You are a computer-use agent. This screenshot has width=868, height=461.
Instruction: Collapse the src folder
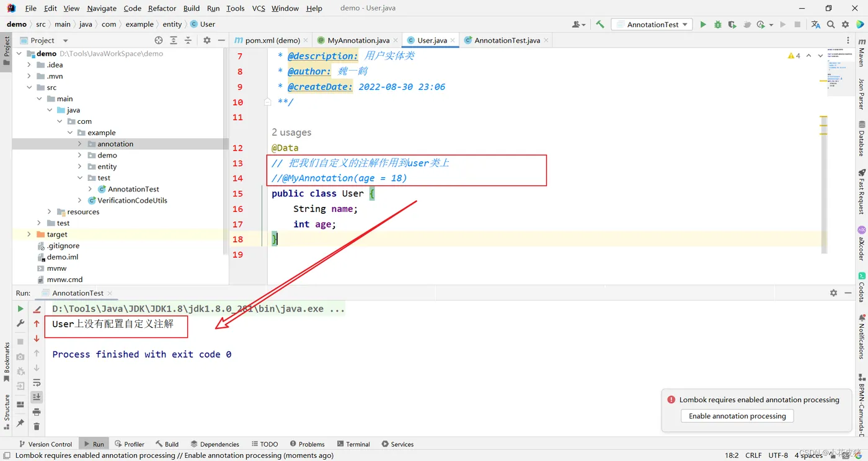(x=29, y=87)
